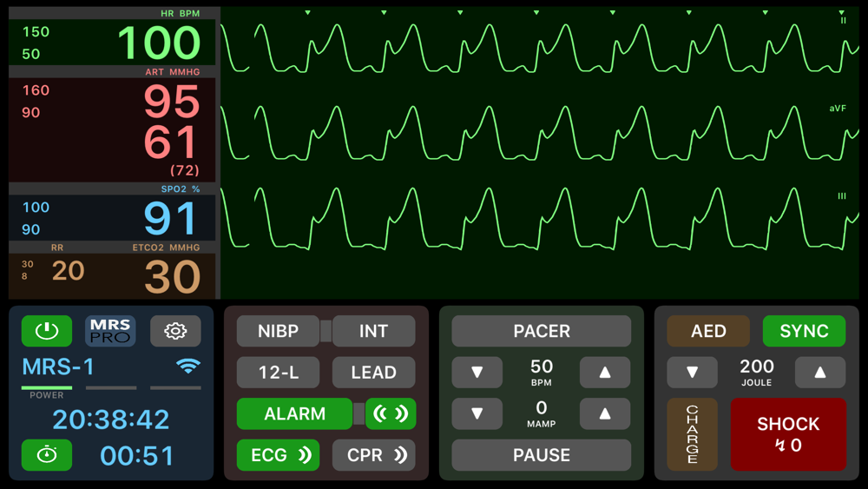Tap the aVF waveform trace
The width and height of the screenshot is (868, 489).
point(540,133)
